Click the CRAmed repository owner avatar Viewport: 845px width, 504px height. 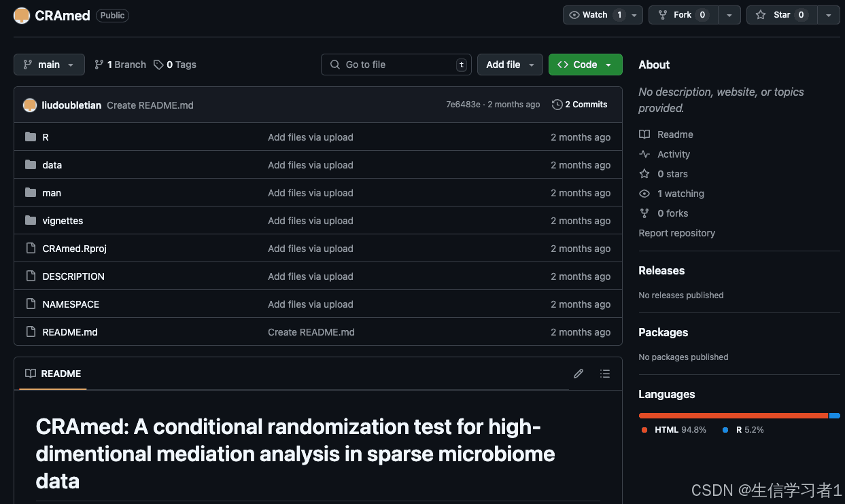pos(22,16)
